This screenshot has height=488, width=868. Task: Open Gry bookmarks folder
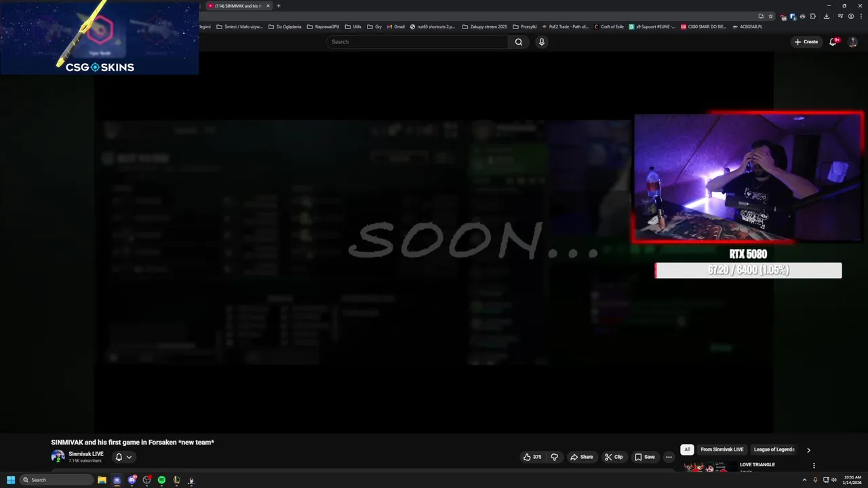(x=375, y=26)
